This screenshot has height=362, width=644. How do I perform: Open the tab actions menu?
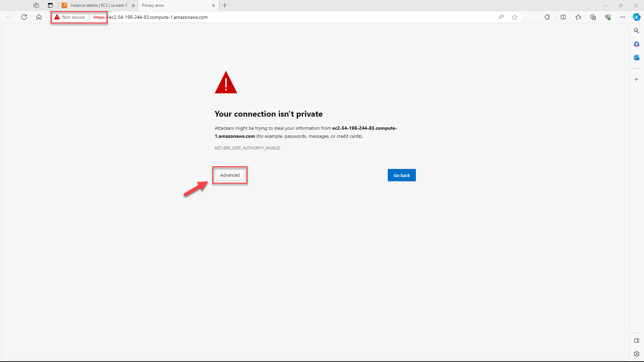click(50, 5)
